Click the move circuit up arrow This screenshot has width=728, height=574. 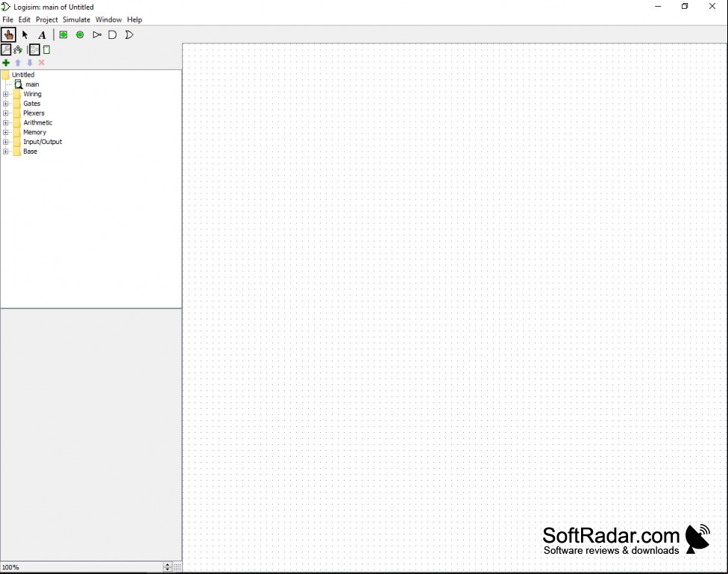[18, 63]
